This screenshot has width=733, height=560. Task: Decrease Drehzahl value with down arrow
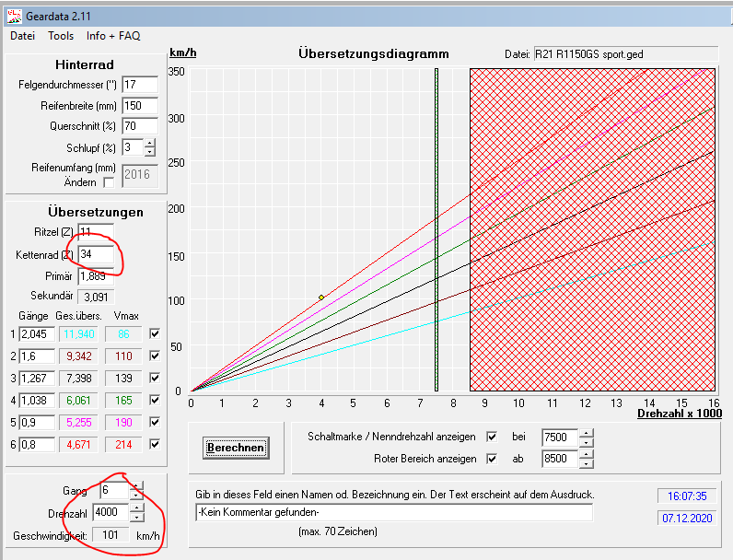pos(136,518)
